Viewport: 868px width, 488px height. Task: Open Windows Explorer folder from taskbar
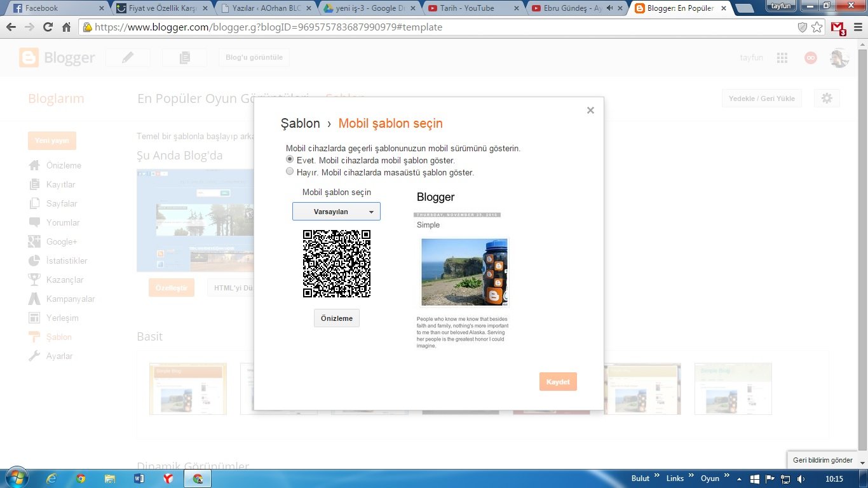[x=110, y=478]
